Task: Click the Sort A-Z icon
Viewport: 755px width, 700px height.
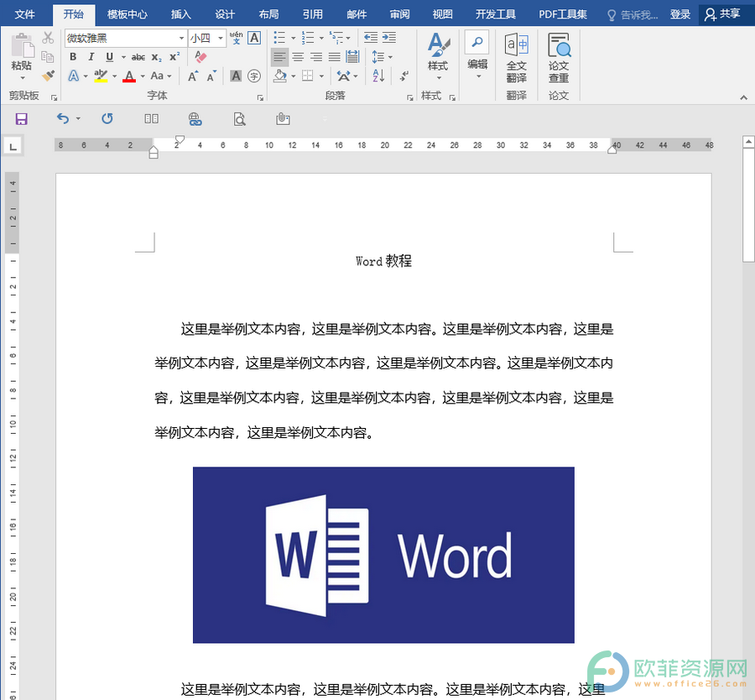Action: click(x=378, y=76)
